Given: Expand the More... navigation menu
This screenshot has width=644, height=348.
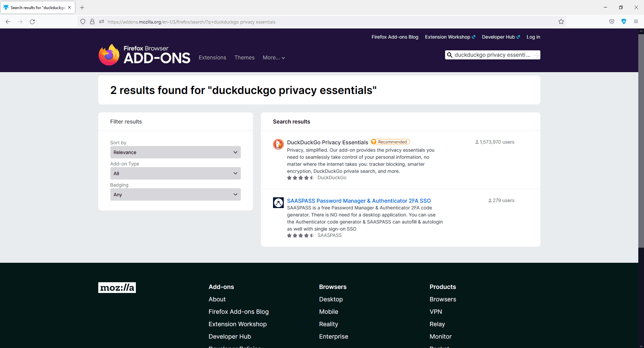Looking at the screenshot, I should pos(274,58).
